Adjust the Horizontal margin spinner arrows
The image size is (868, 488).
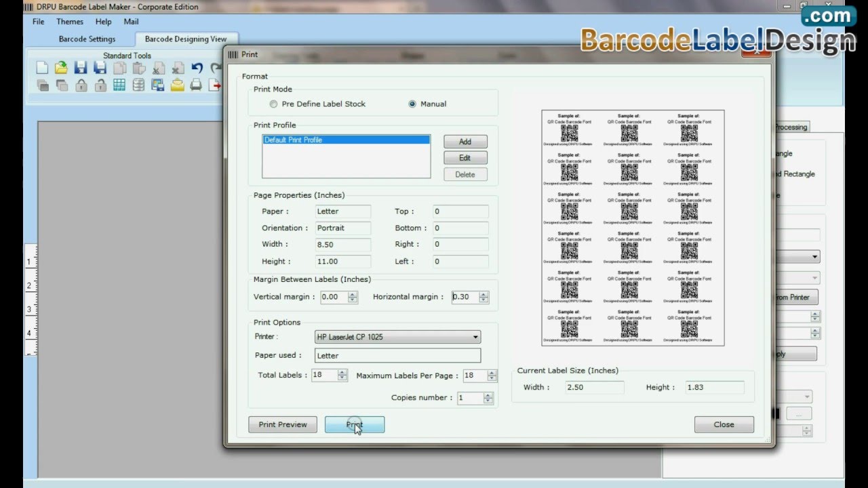(x=484, y=297)
